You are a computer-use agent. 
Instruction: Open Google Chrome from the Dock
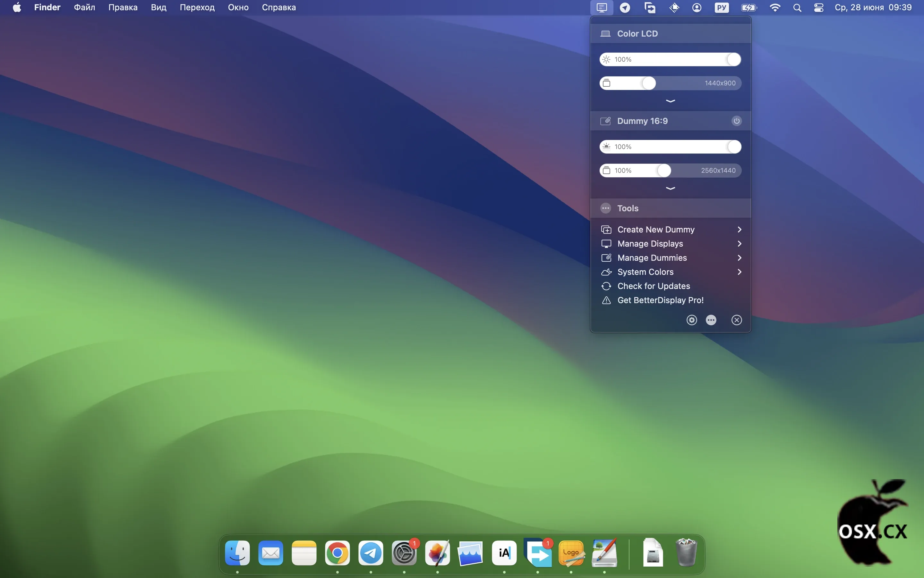pos(337,553)
